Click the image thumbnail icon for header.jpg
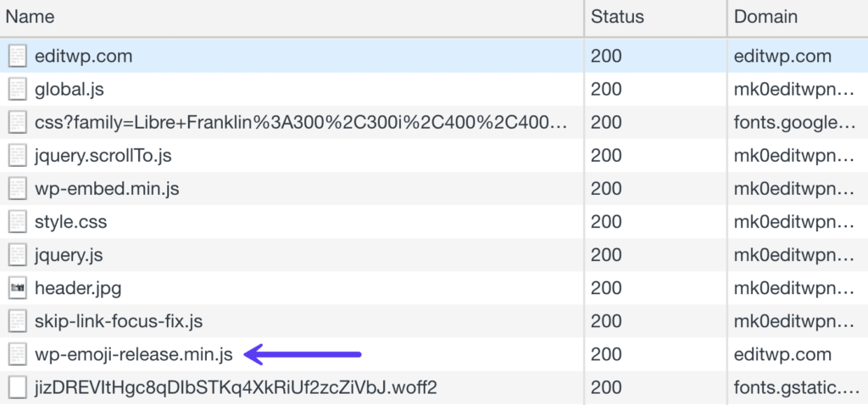Screen dimensions: 868x405 point(18,288)
